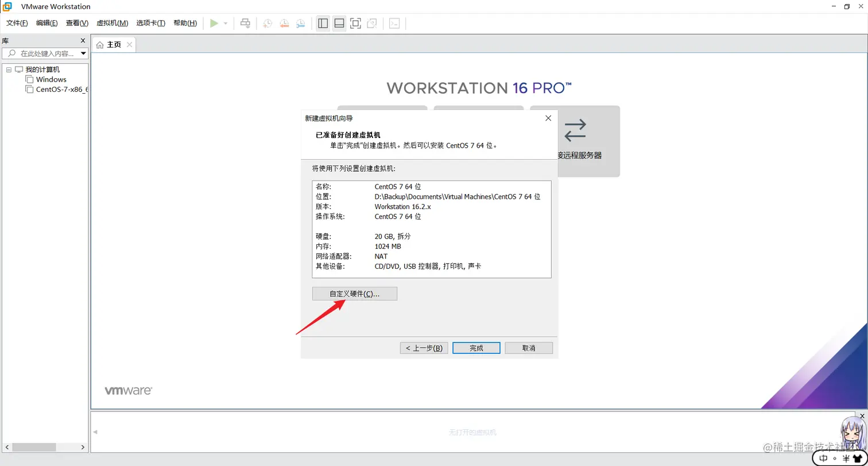Image resolution: width=868 pixels, height=466 pixels.
Task: Click the 中 Chinese input mode indicator
Action: [x=824, y=458]
